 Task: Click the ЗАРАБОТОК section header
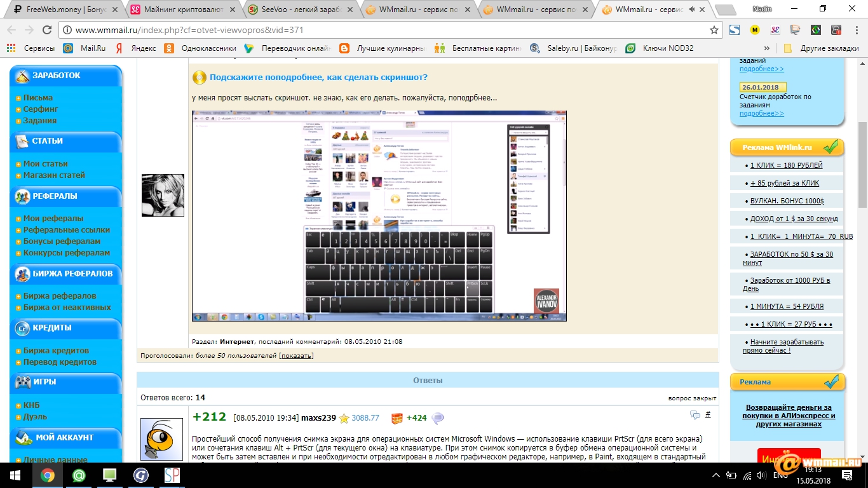pos(66,76)
